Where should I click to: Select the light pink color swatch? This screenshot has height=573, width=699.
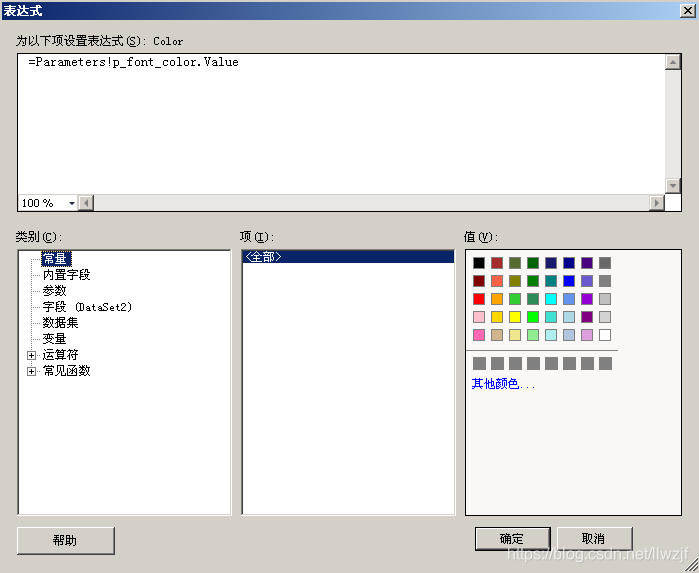(x=479, y=317)
